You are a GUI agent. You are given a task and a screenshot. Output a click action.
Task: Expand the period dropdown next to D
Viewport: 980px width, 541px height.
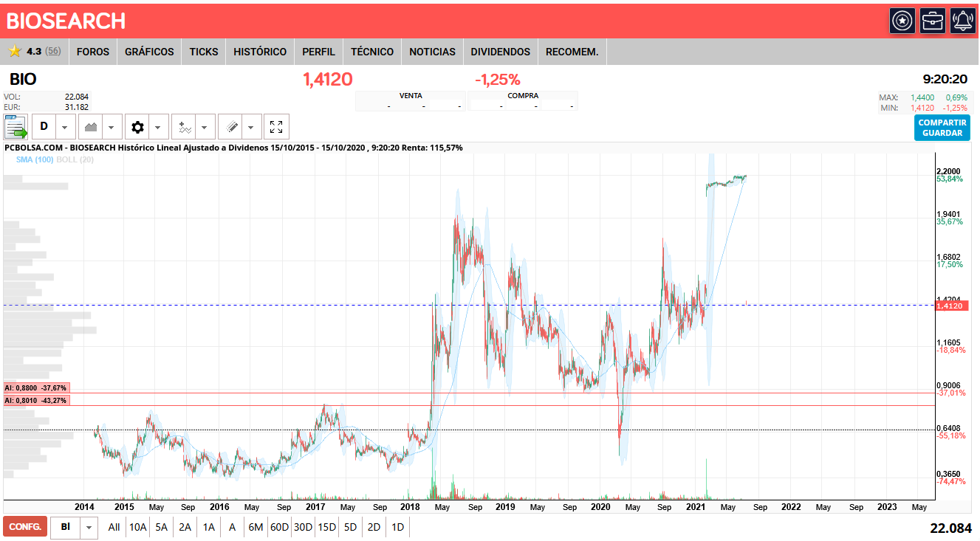[x=66, y=127]
